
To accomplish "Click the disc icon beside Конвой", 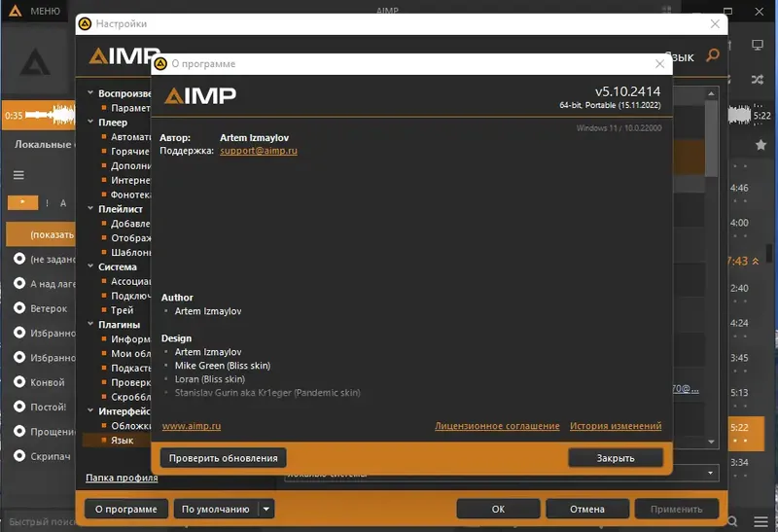I will click(19, 382).
